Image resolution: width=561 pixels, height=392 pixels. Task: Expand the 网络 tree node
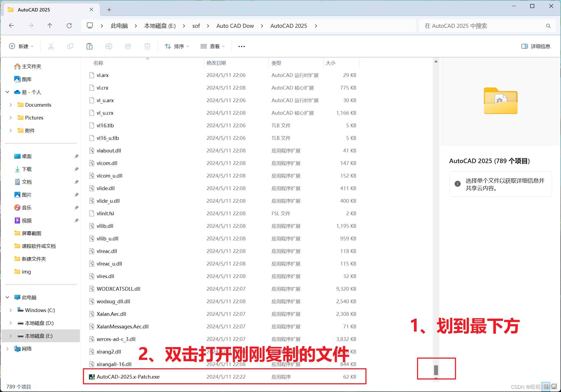tap(7, 349)
